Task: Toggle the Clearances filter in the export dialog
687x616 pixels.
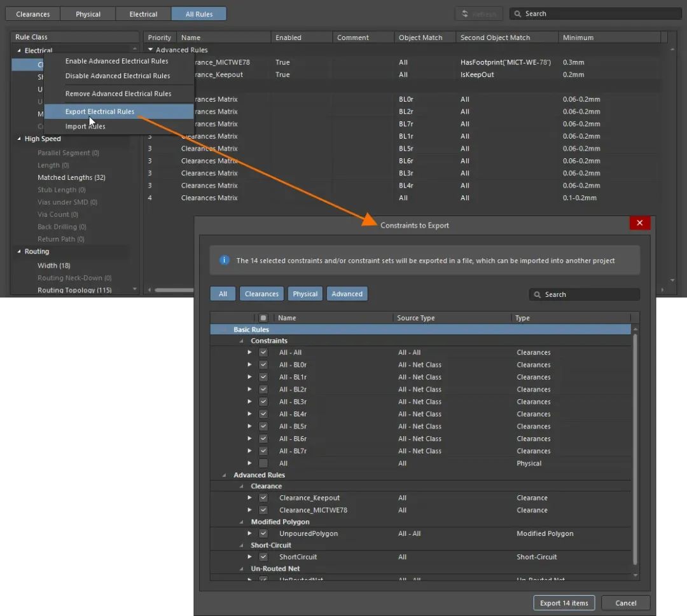Action: [261, 294]
